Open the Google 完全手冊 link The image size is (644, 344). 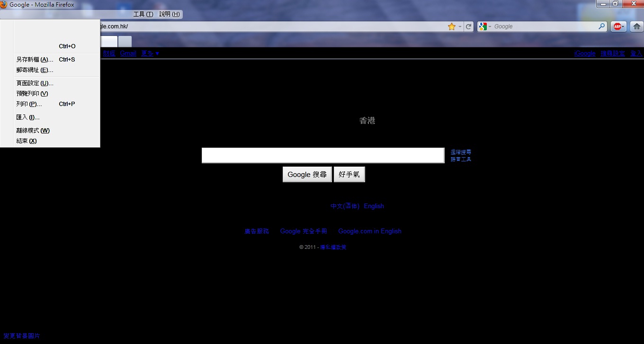304,231
